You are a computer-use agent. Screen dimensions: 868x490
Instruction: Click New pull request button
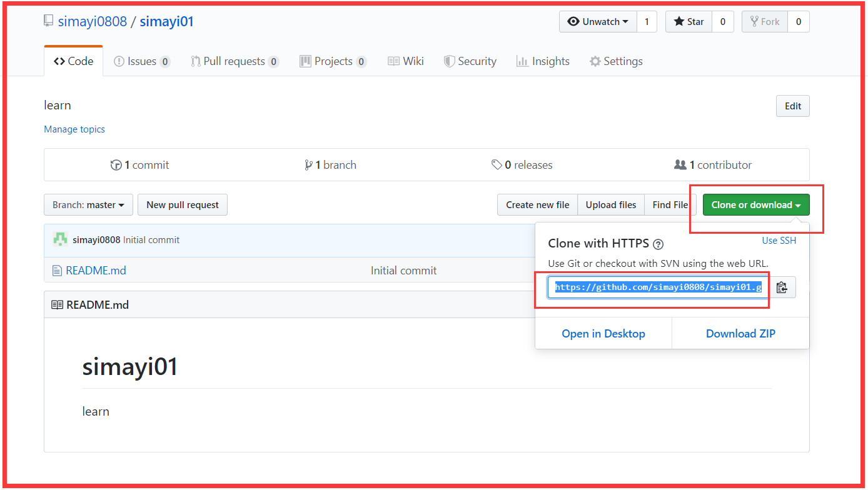pos(183,205)
